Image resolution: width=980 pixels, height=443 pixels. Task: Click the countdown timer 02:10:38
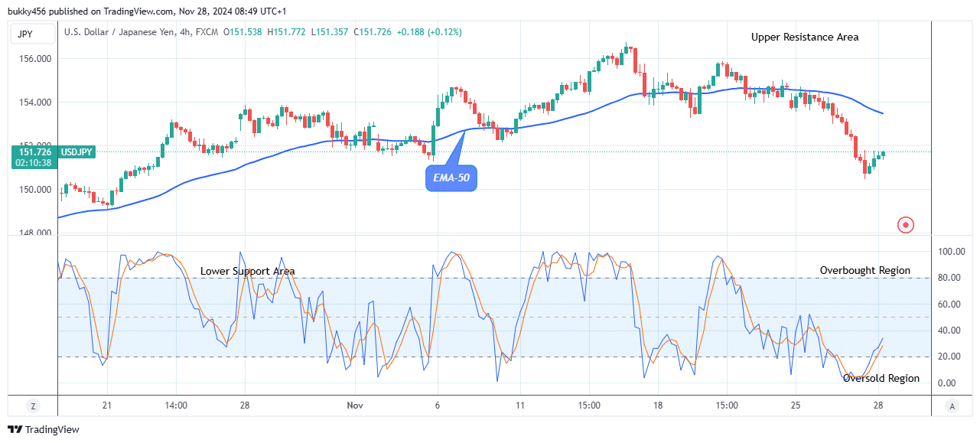(x=33, y=163)
